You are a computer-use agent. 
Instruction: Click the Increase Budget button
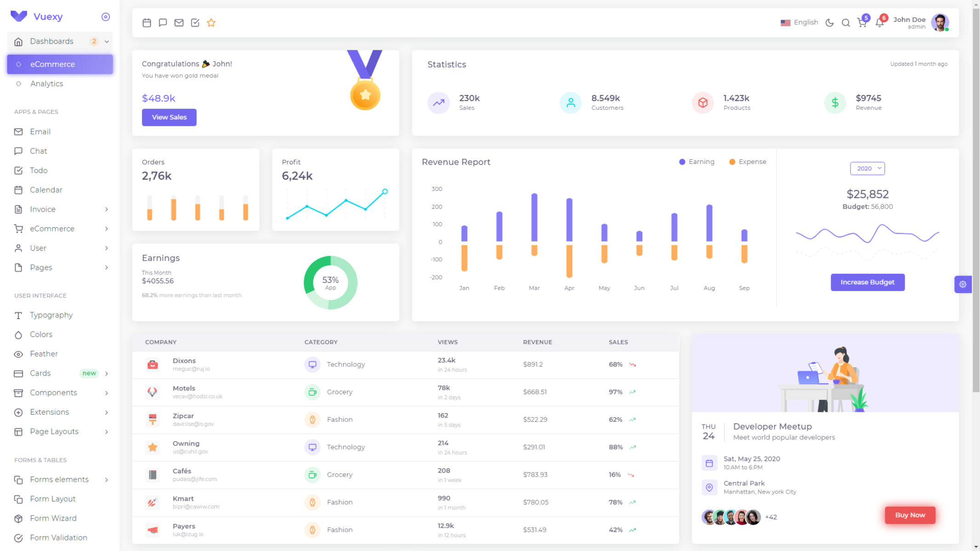pyautogui.click(x=867, y=282)
